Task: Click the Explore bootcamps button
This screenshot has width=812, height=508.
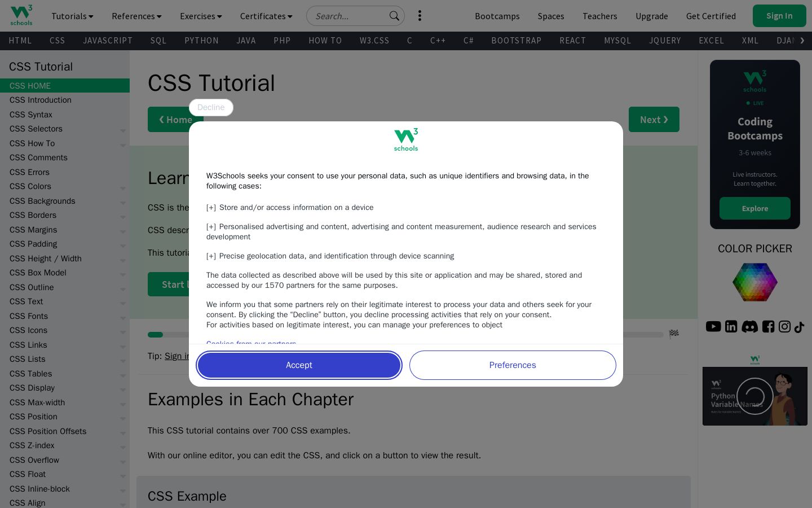Action: pyautogui.click(x=755, y=208)
